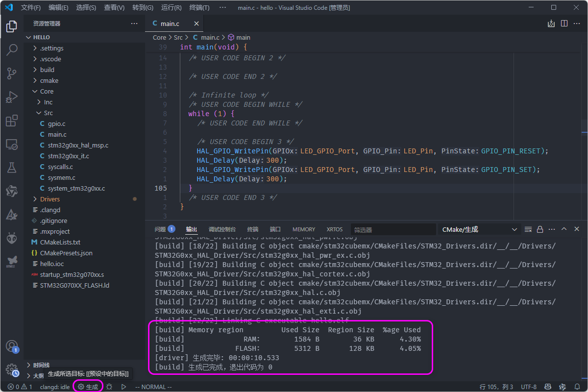Open CMake/生成 output channel dropdown
This screenshot has width=588, height=392.
479,229
